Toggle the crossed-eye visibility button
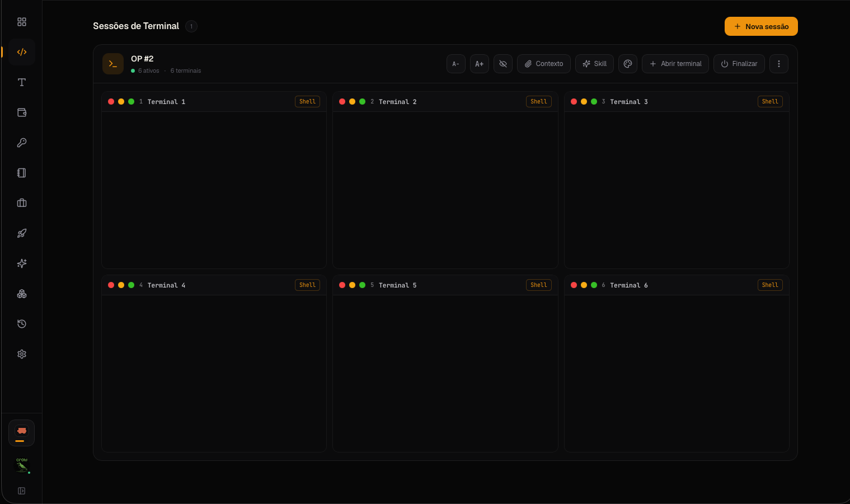 tap(503, 64)
